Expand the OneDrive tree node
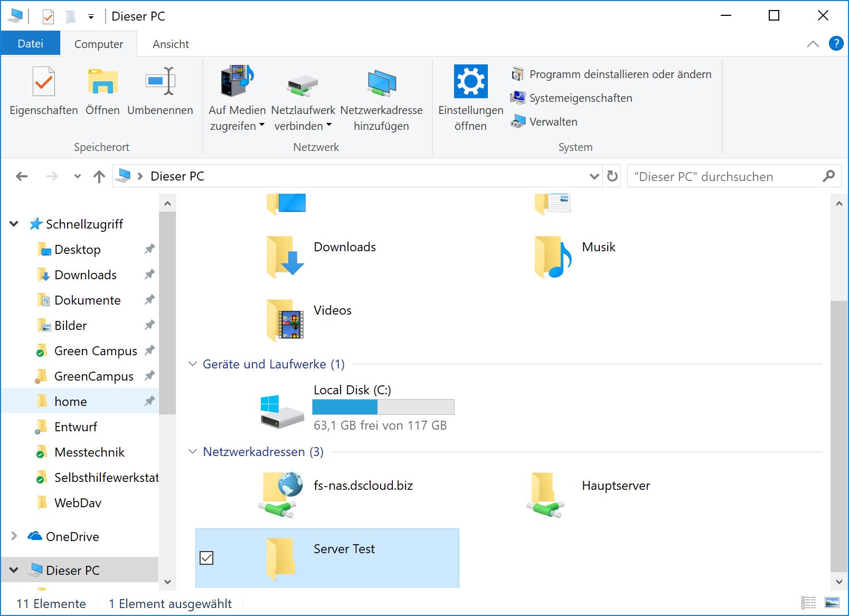The image size is (849, 616). [x=14, y=536]
